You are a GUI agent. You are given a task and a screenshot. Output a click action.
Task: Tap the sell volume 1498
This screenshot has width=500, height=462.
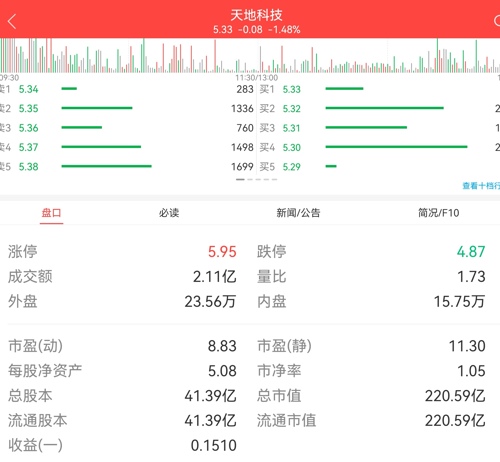[242, 147]
